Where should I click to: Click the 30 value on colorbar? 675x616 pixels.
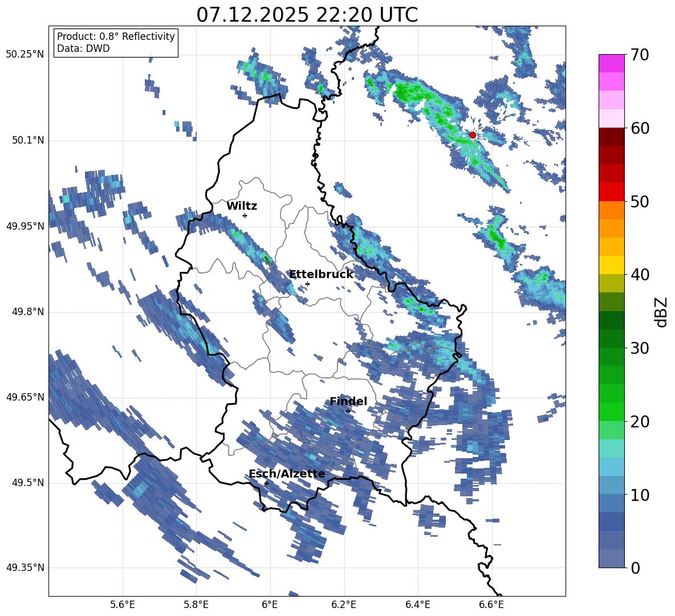tap(640, 348)
